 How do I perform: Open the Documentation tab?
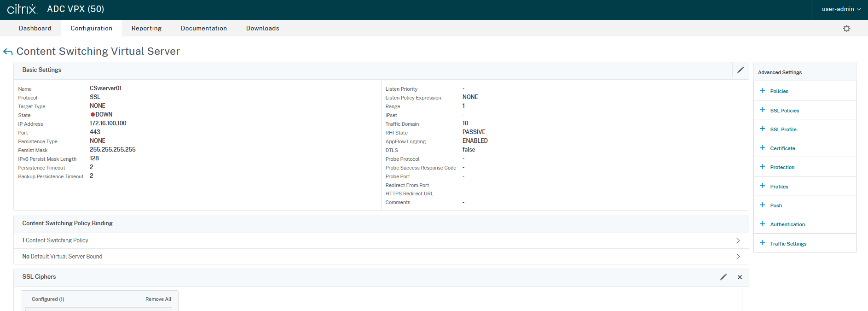[204, 28]
